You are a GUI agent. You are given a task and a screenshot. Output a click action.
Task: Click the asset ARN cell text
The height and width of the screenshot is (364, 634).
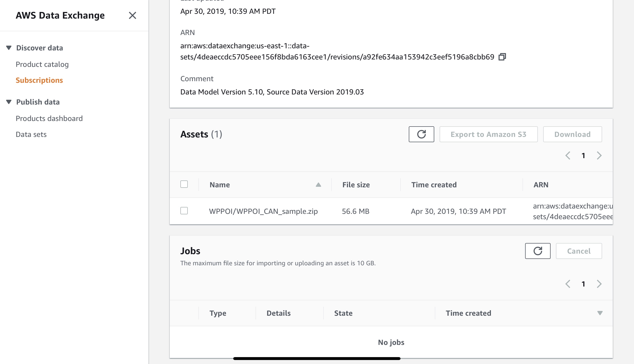click(573, 211)
